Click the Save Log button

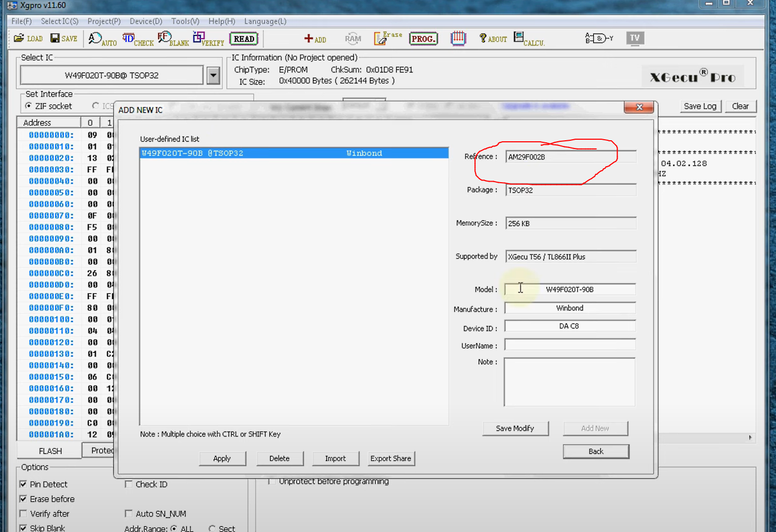pos(700,106)
